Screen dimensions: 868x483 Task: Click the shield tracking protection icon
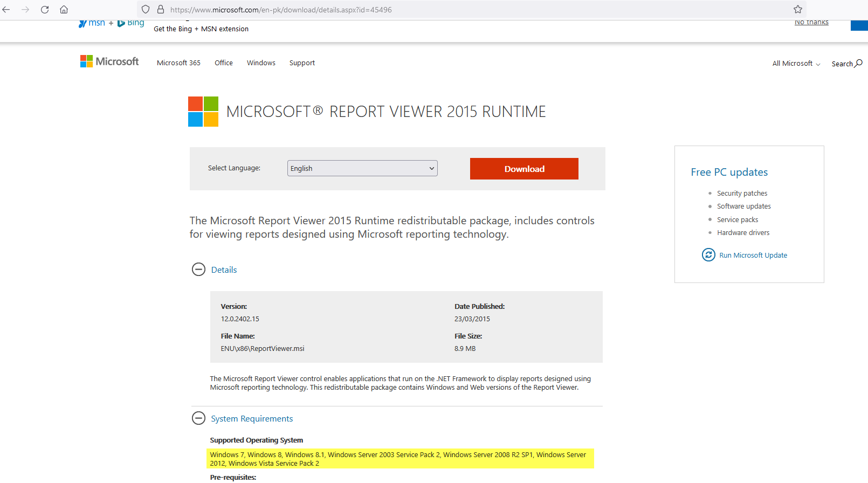[x=146, y=10]
